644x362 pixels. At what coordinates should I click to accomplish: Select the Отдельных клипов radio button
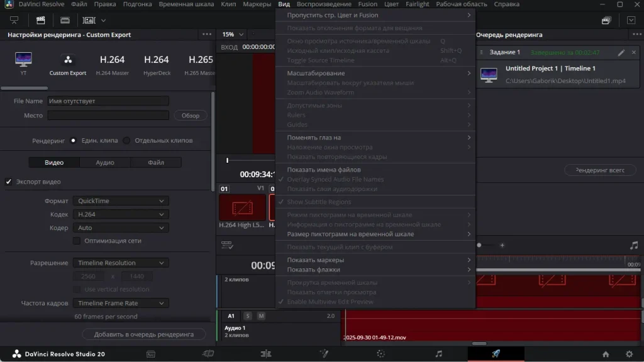[126, 141]
